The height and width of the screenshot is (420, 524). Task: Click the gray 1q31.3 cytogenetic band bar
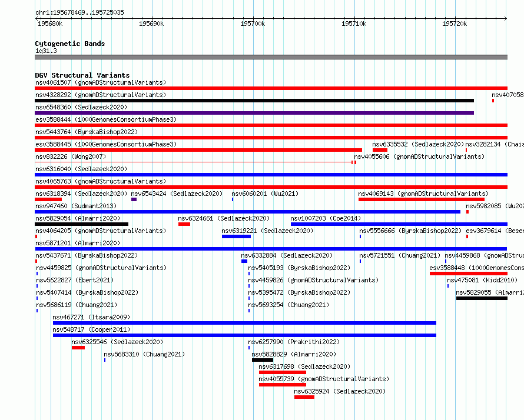point(271,57)
